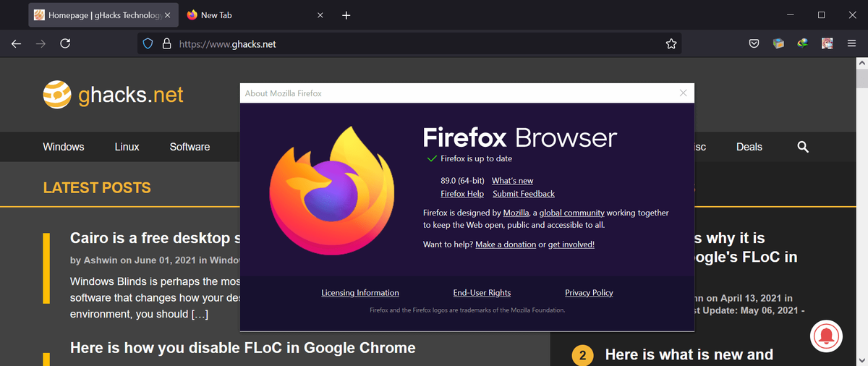Click the URL address bar field
Image resolution: width=868 pixels, height=366 pixels.
(410, 44)
